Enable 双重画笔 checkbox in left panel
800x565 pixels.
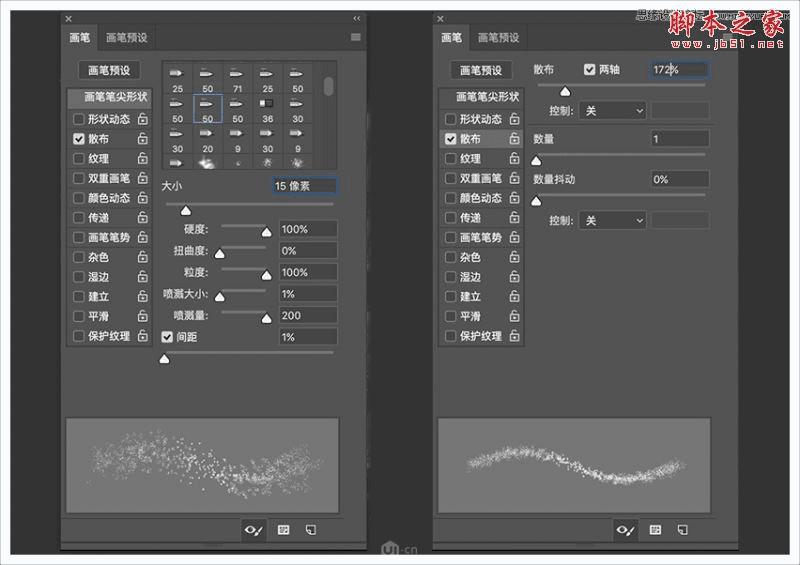[79, 178]
